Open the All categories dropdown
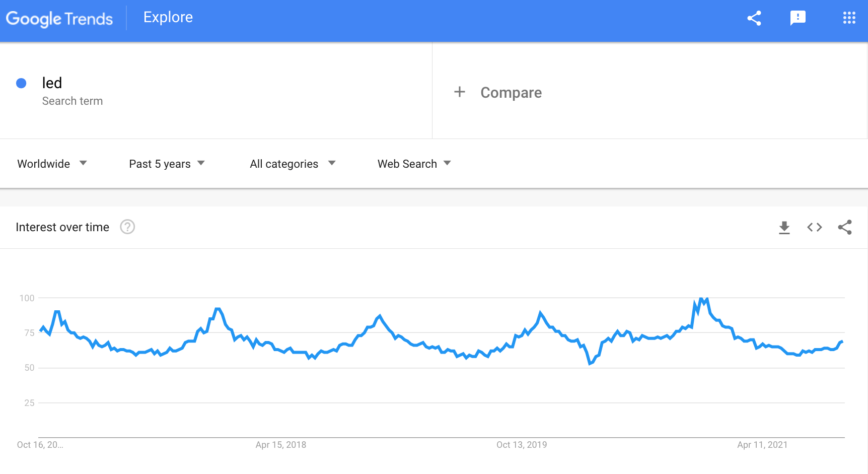Image resolution: width=868 pixels, height=474 pixels. (x=293, y=164)
